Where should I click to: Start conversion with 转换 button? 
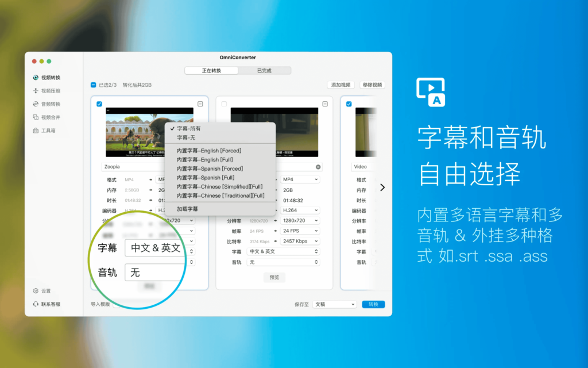[x=373, y=304]
